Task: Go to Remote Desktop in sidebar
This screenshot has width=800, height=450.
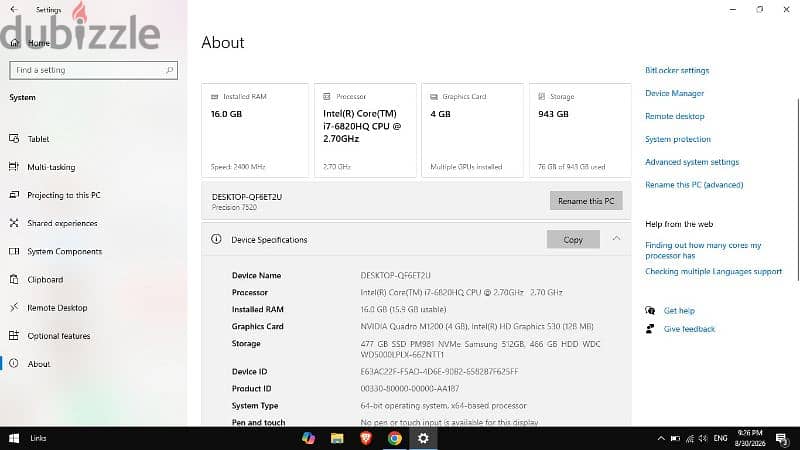Action: click(57, 308)
